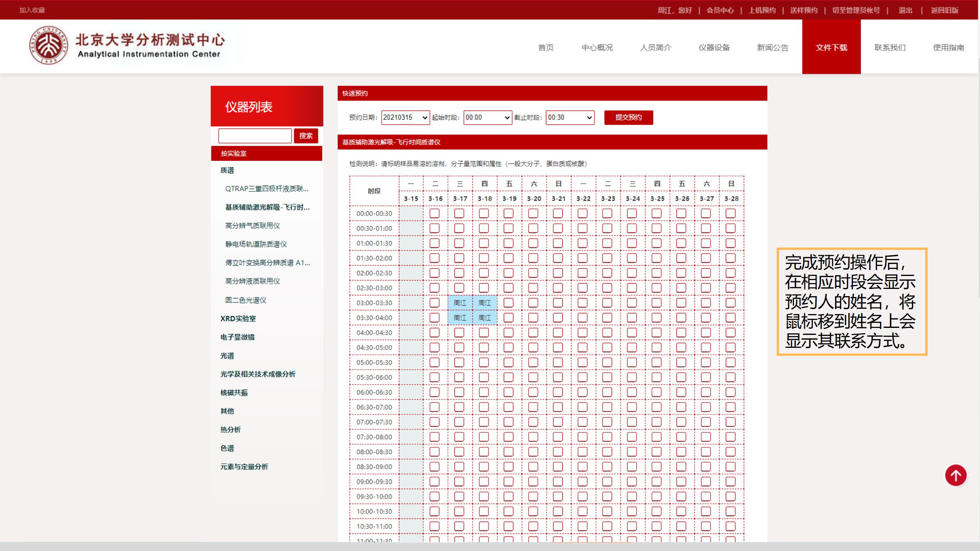980x551 pixels.
Task: Expand the XRD实验室 category
Action: tap(238, 318)
